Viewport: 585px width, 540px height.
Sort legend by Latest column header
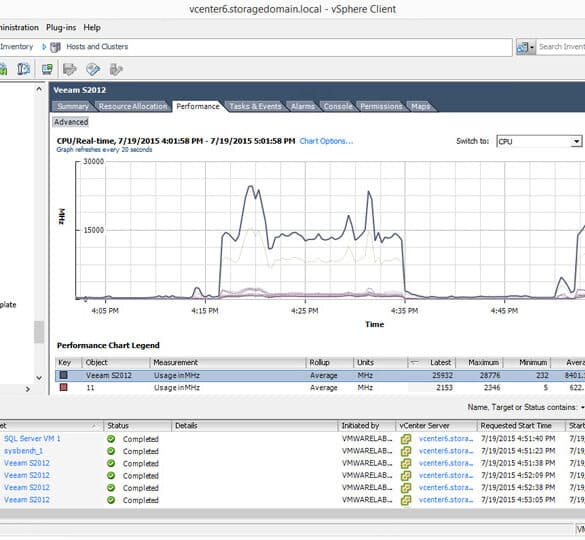pos(431,362)
